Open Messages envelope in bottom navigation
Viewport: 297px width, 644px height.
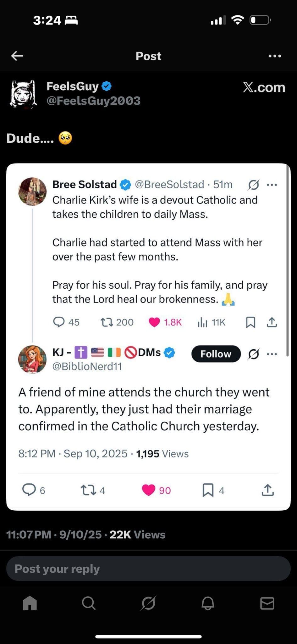(x=267, y=603)
